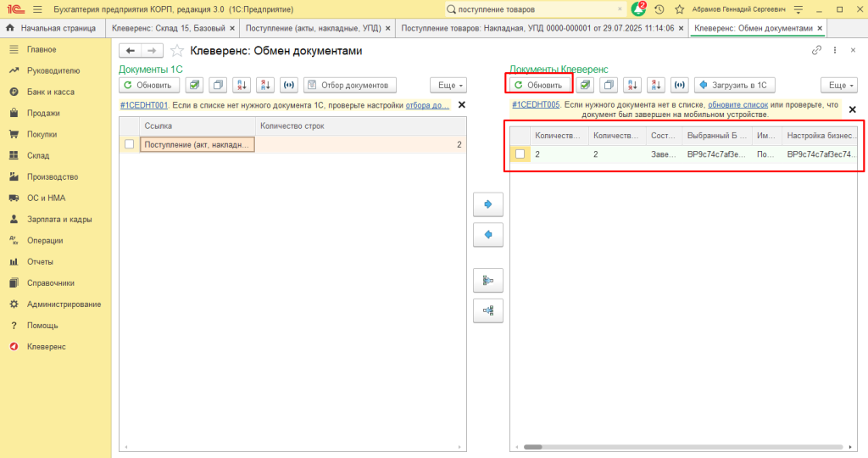Tick the checkbox for the Поступление row
Image resolution: width=868 pixels, height=458 pixels.
point(130,145)
